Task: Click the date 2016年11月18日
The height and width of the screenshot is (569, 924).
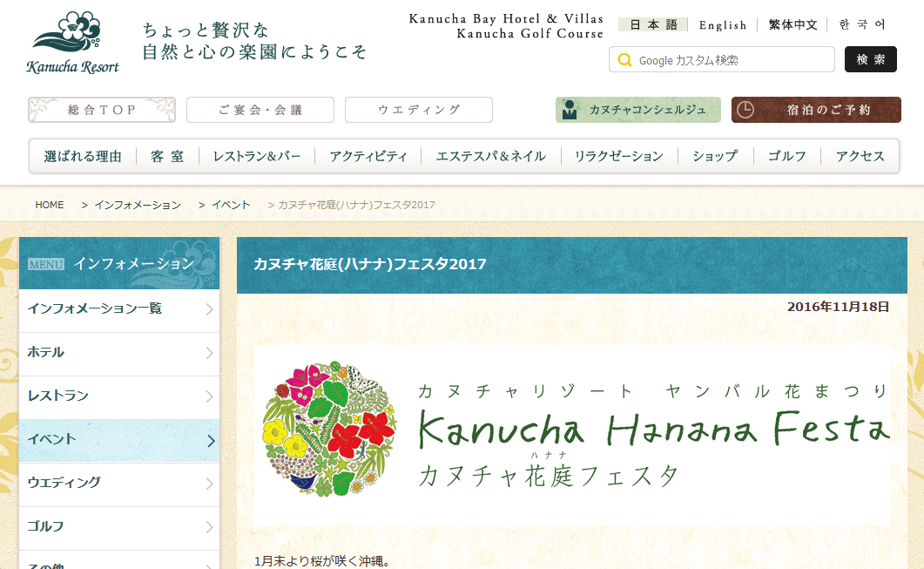Action: [838, 307]
